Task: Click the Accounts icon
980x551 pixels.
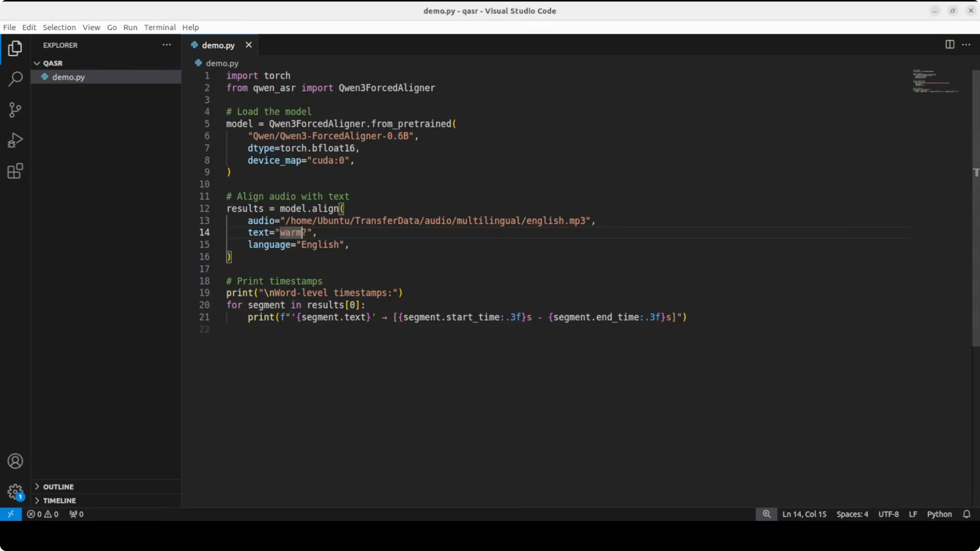Action: coord(15,461)
